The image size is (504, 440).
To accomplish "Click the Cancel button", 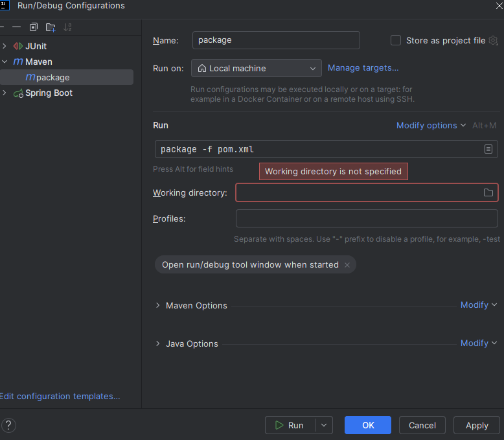I will [x=422, y=425].
